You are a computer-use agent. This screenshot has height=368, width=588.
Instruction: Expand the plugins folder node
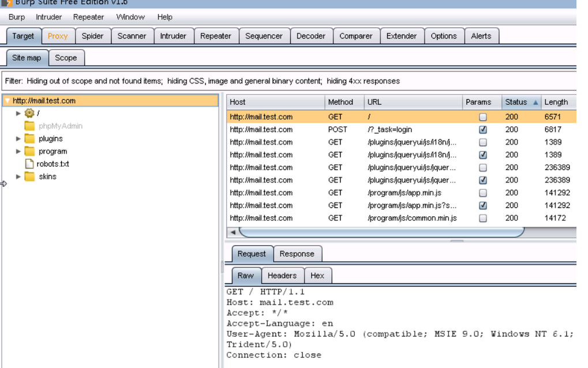[18, 138]
